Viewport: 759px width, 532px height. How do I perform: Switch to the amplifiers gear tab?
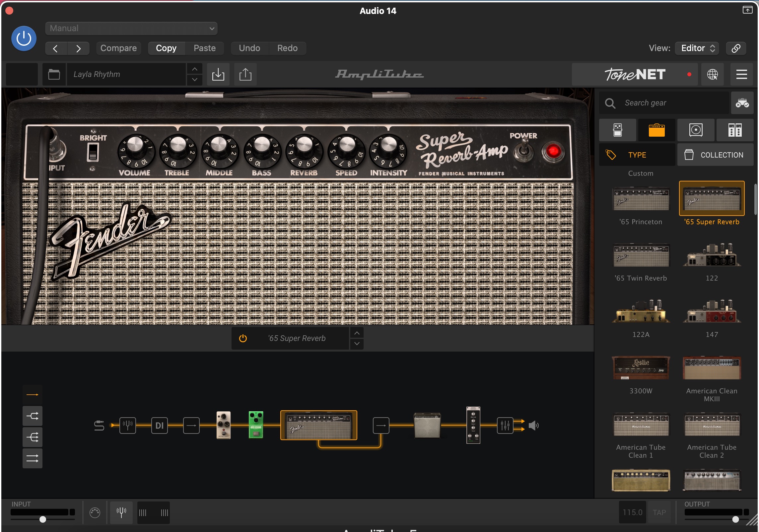(x=657, y=130)
